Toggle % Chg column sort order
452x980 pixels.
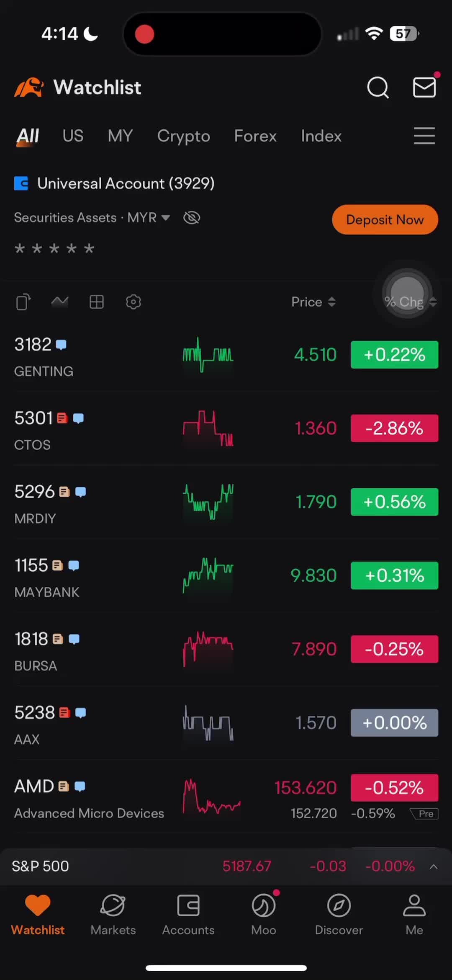point(410,302)
